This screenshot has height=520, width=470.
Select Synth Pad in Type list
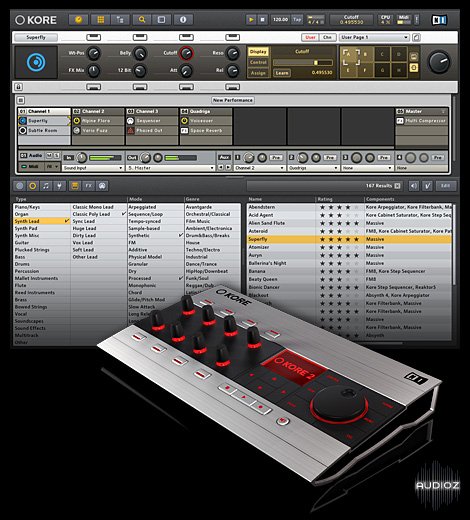42,228
